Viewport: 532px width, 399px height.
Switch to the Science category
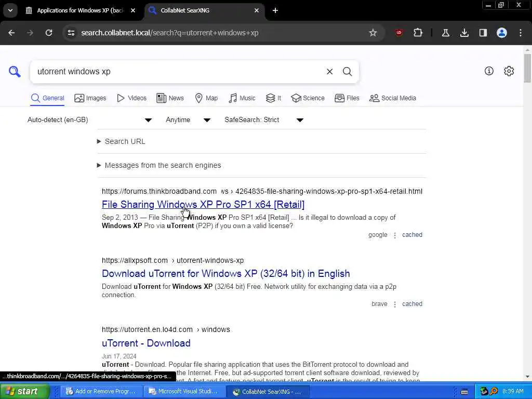308,98
